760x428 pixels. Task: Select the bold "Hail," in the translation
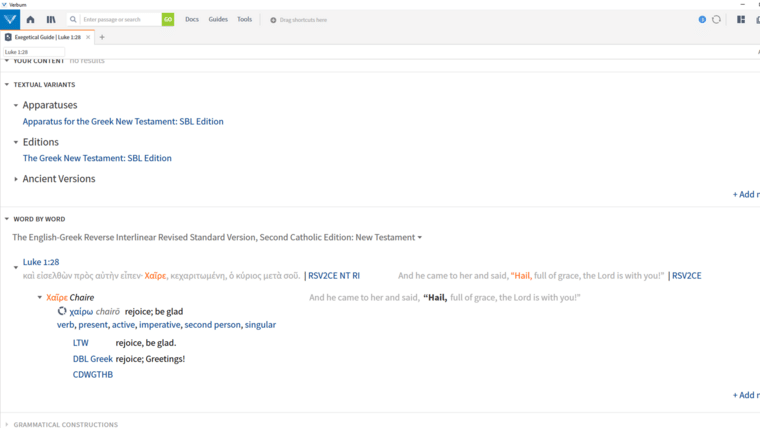435,298
